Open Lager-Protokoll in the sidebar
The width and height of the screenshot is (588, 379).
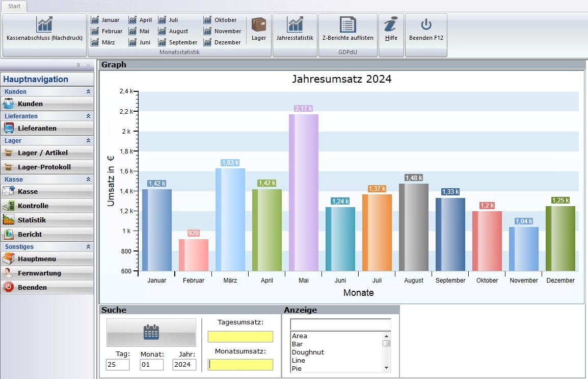click(47, 167)
